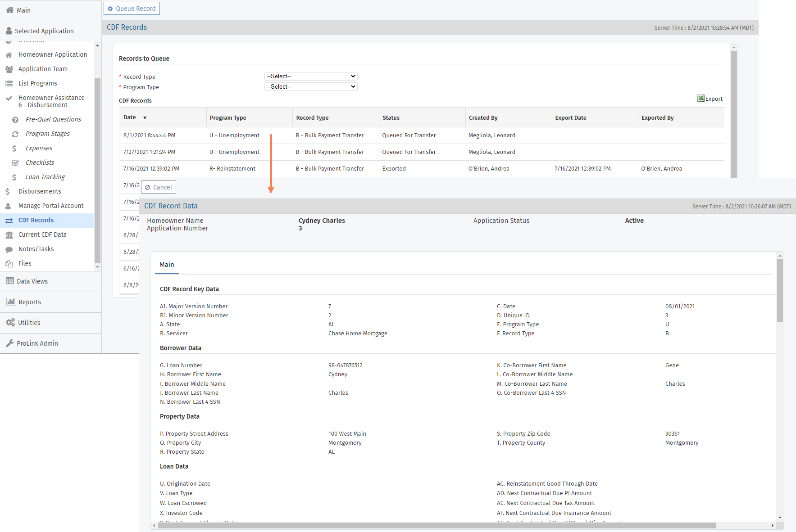Switch to the Main tab
796x532 pixels.
167,265
